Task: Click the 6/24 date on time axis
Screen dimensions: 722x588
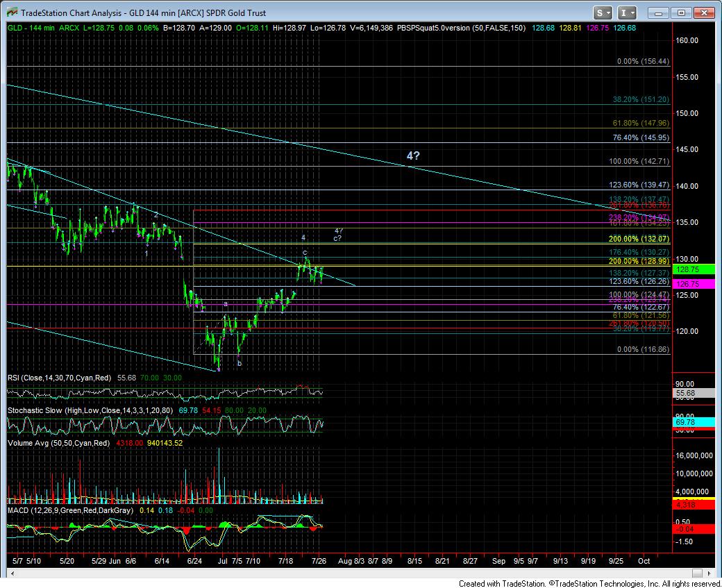Action: [194, 562]
